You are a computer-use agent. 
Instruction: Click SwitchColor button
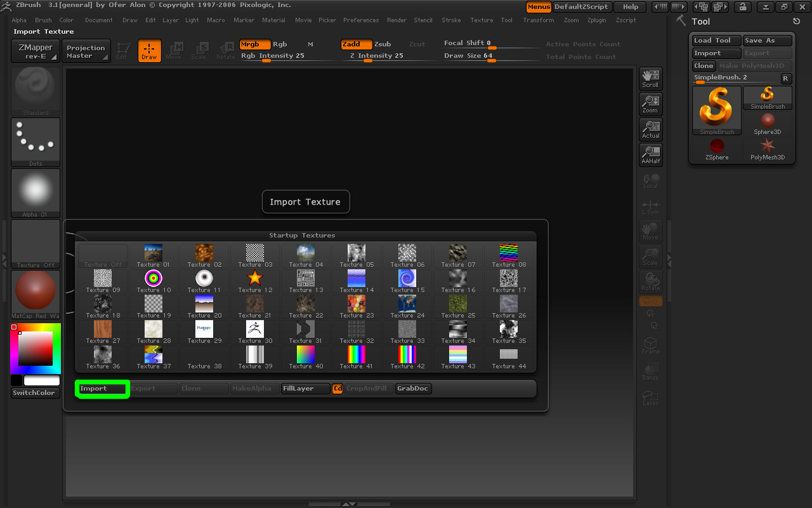(x=36, y=393)
